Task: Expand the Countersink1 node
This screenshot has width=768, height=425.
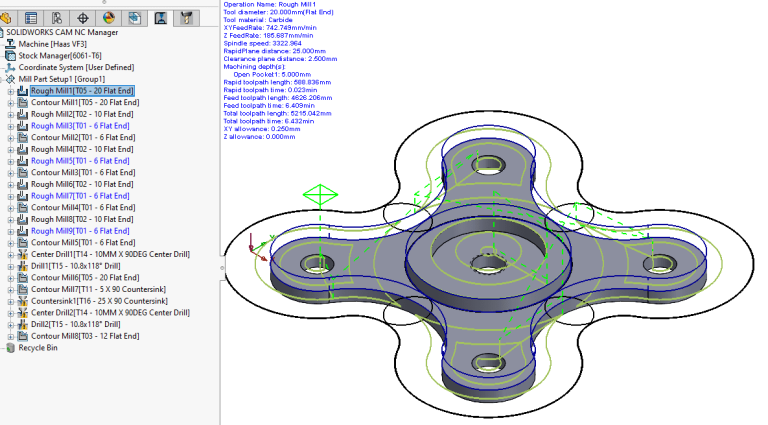Action: coord(11,302)
